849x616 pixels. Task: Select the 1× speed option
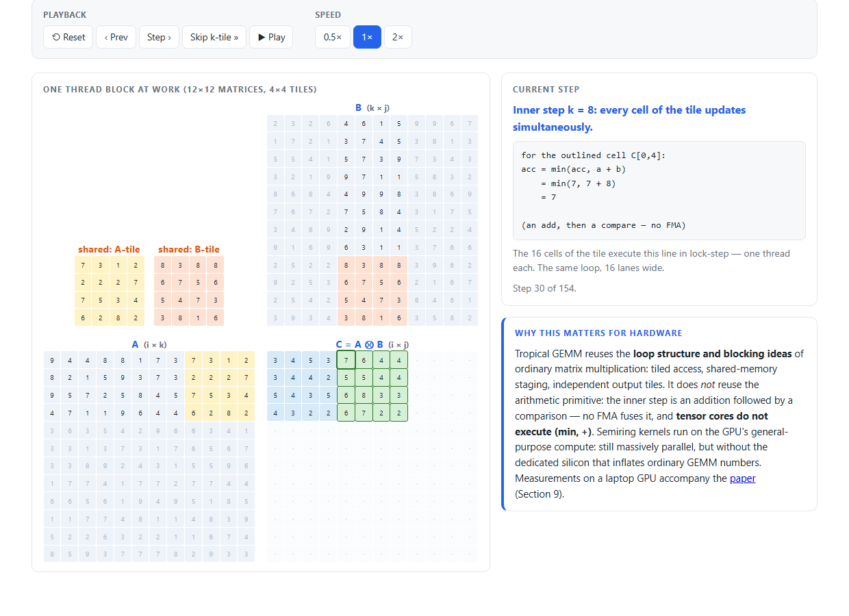(367, 37)
